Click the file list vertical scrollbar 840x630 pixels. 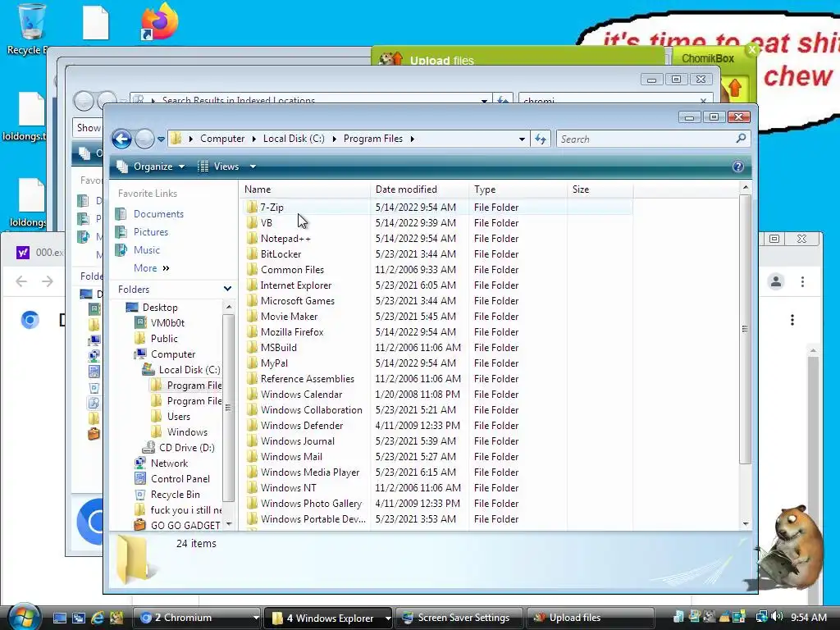[745, 328]
